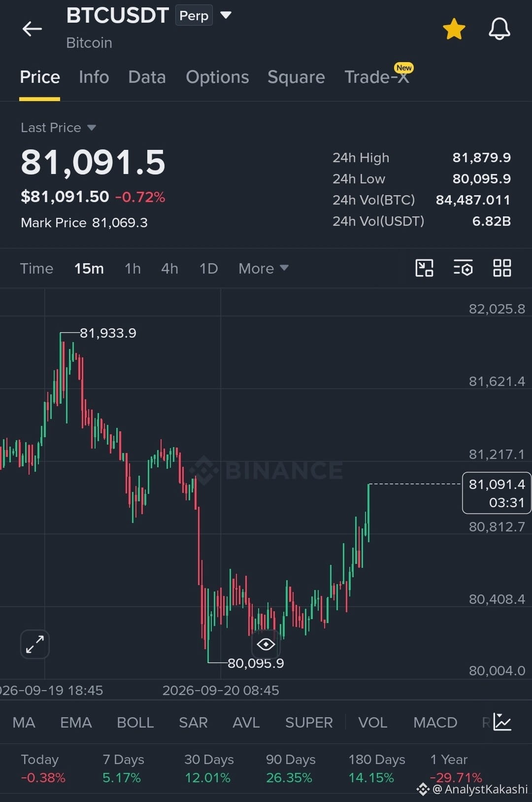Open the four-square grid layout icon
The width and height of the screenshot is (532, 802).
[502, 268]
